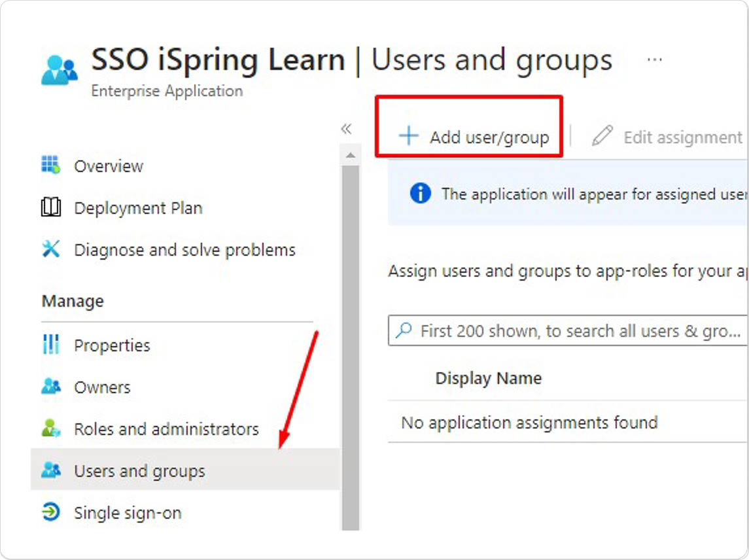The width and height of the screenshot is (749, 560).
Task: Click the Single sign-on arrow icon
Action: click(50, 512)
